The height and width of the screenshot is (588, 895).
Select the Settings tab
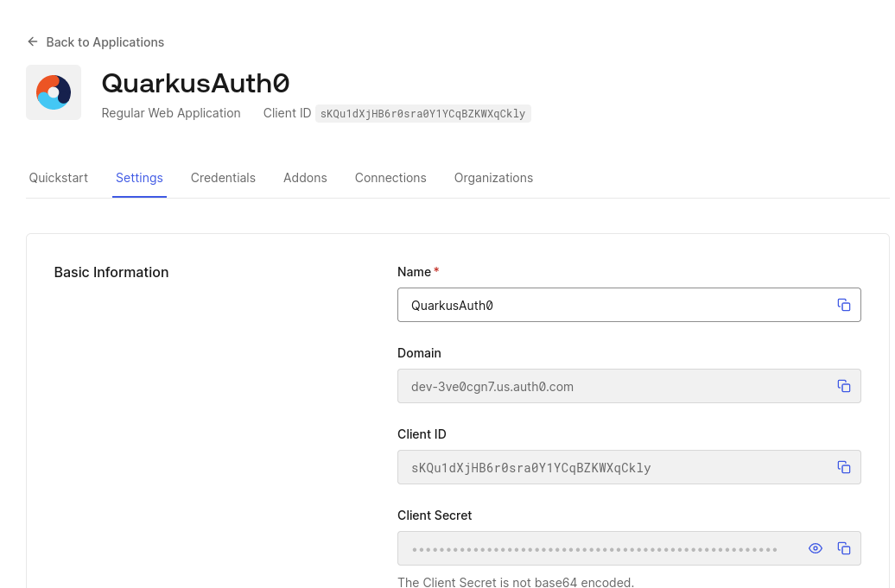point(139,178)
